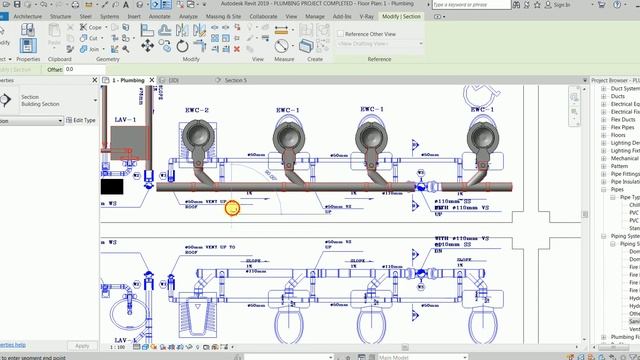Select the Trim/Extend to Corner tool
640x360 pixels.
(x=200, y=46)
